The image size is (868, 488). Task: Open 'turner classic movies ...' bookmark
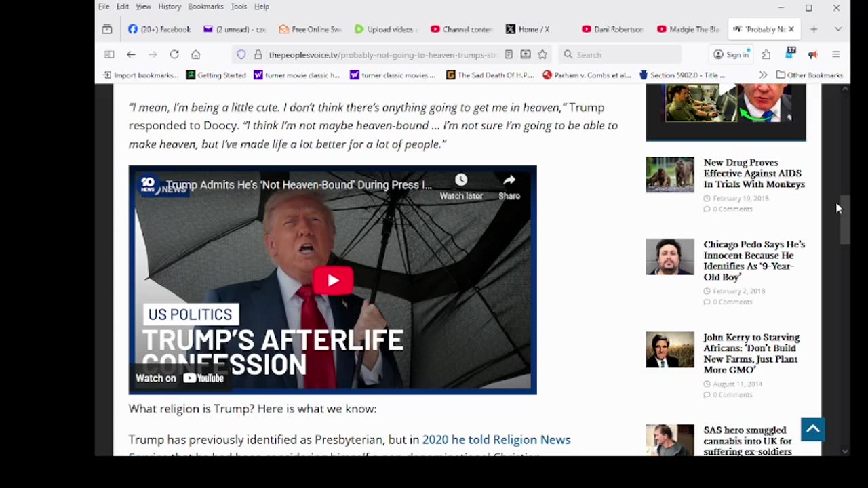(x=393, y=75)
